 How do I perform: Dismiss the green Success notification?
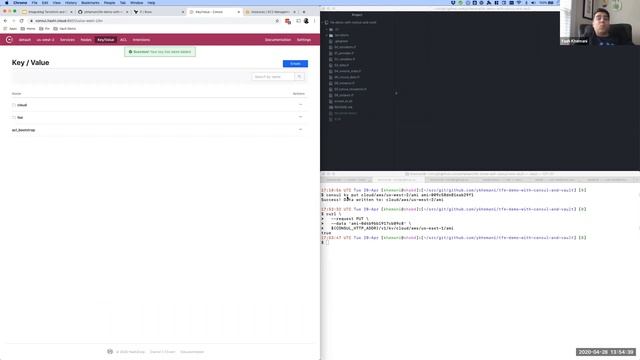(160, 52)
